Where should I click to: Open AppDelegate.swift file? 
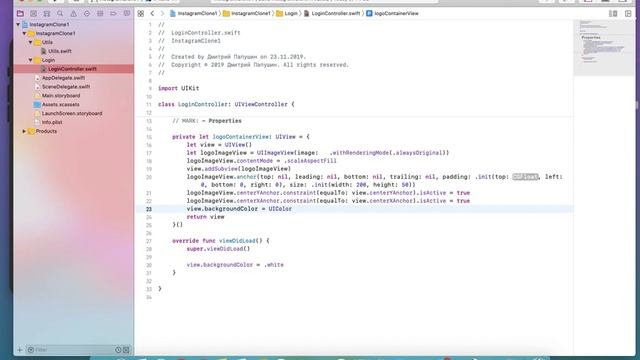click(x=63, y=78)
